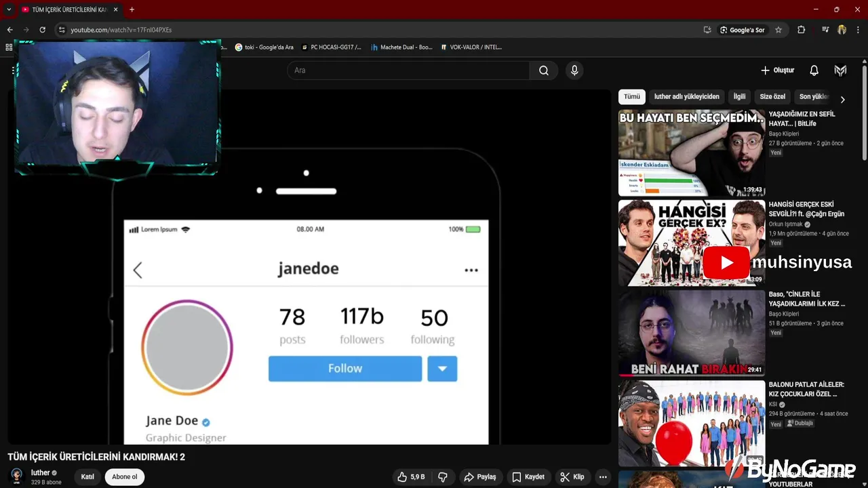This screenshot has width=868, height=488.
Task: Open the luther channel avatar
Action: (x=17, y=476)
